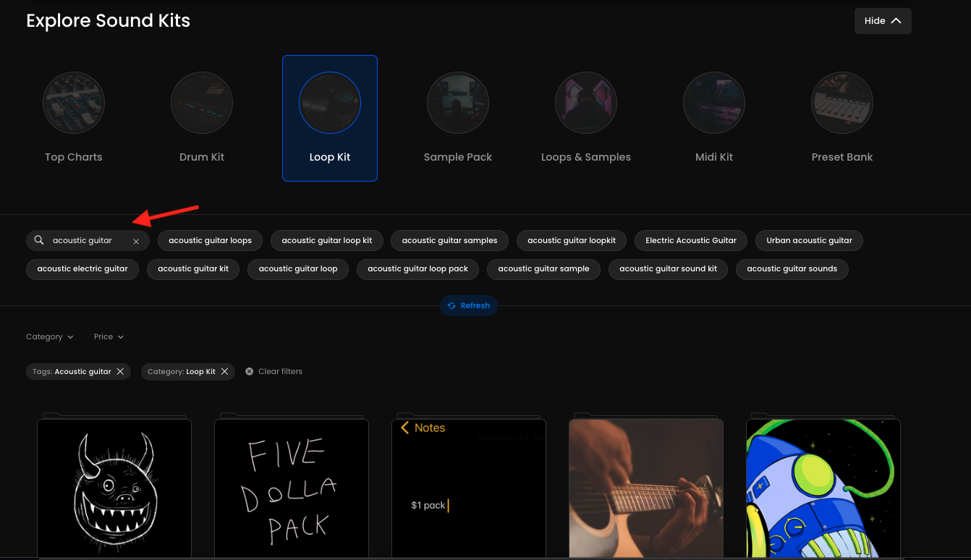Image resolution: width=971 pixels, height=560 pixels.
Task: Open the Five Dolla Pack thumbnail
Action: pyautogui.click(x=292, y=488)
